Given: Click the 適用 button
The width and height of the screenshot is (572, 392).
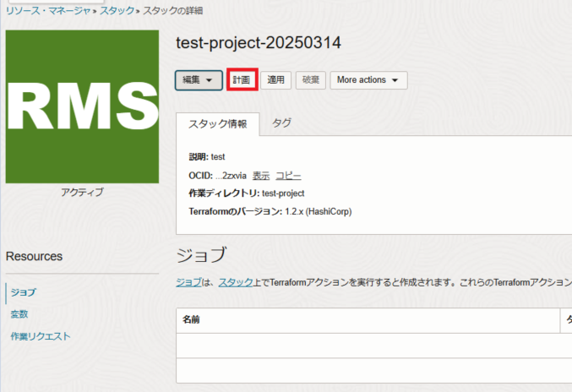Looking at the screenshot, I should pyautogui.click(x=275, y=80).
